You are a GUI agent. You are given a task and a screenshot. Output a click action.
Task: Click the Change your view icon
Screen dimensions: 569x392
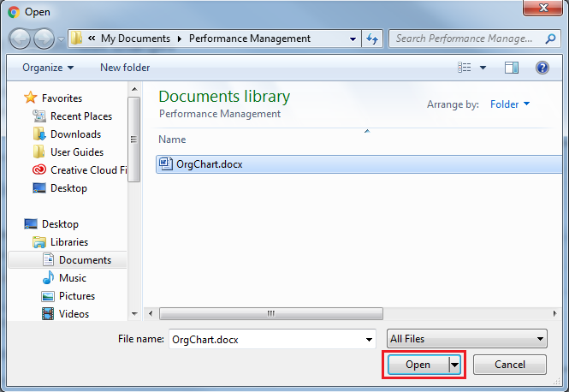465,68
